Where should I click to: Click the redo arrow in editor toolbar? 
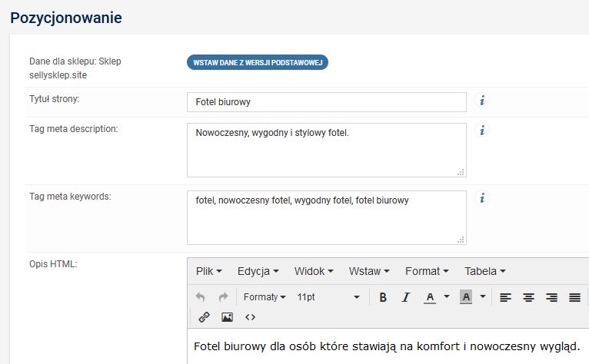point(224,297)
